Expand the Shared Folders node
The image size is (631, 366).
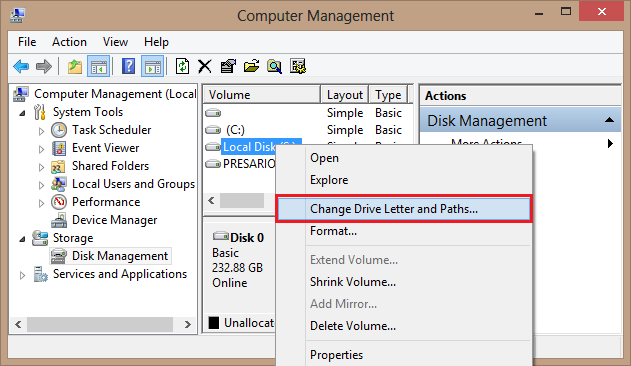(x=41, y=167)
